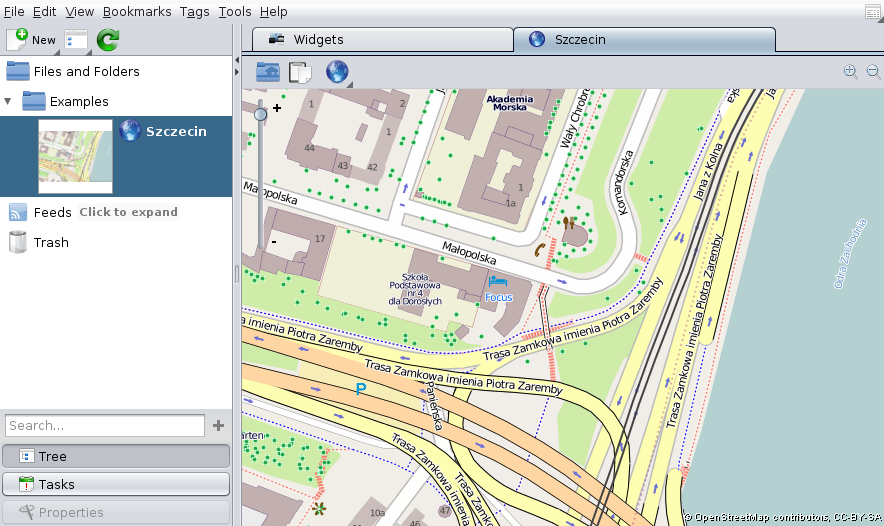
Task: Switch to the Widgets tab
Action: 382,39
